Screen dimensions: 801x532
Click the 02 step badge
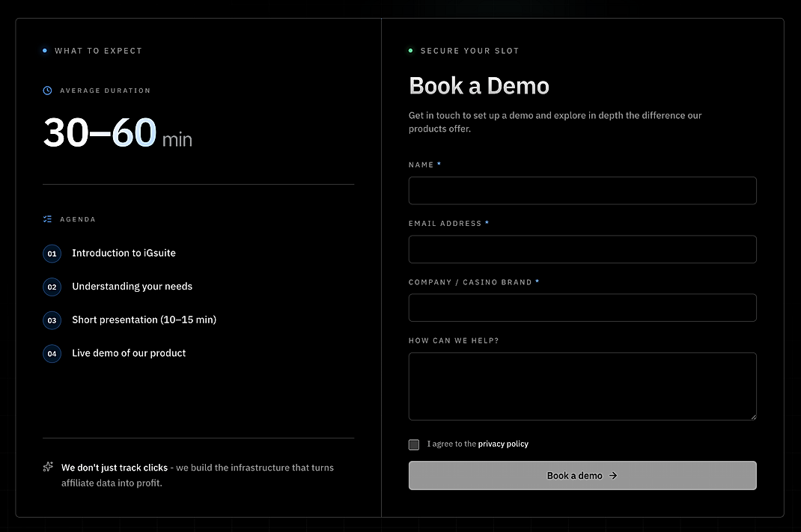pos(52,287)
